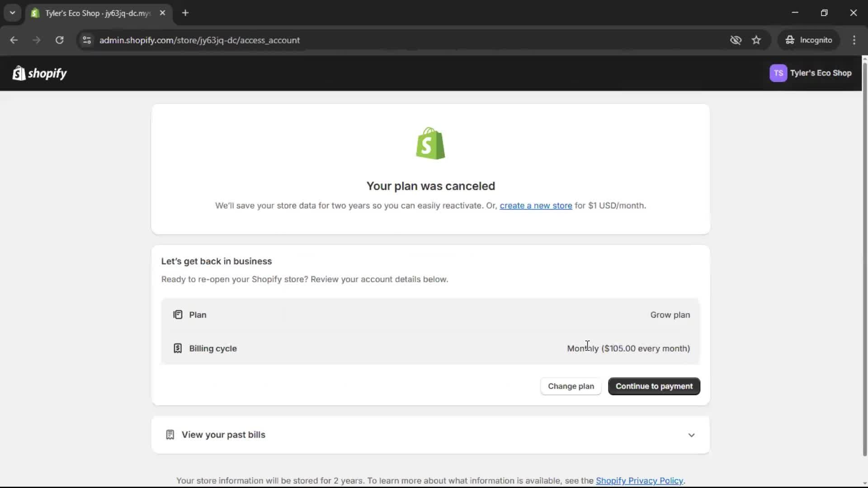868x488 pixels.
Task: Click the Billing cycle icon
Action: pyautogui.click(x=178, y=348)
